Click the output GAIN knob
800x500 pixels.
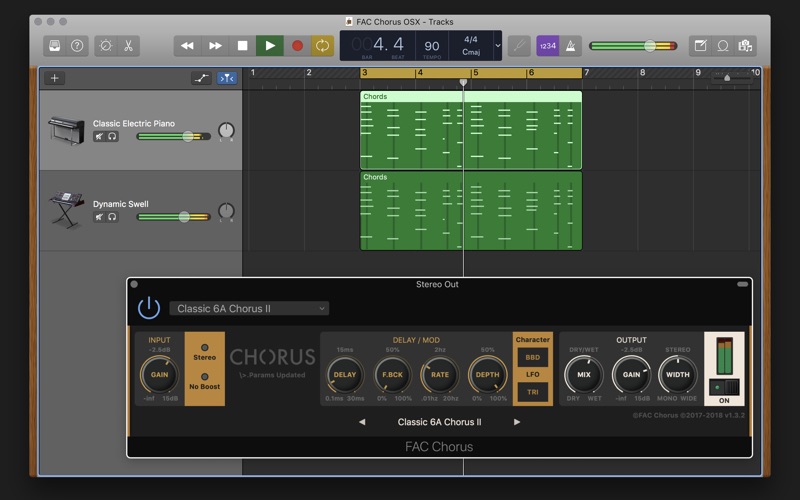click(631, 374)
